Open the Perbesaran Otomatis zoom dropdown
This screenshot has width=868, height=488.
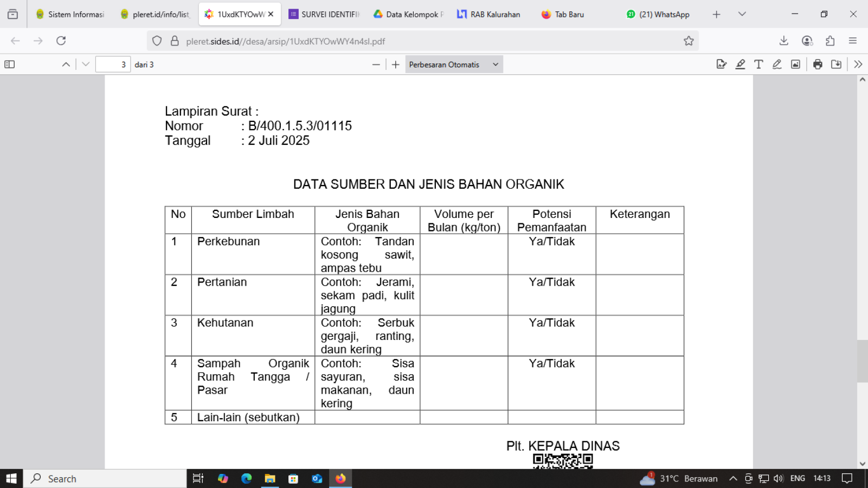454,65
